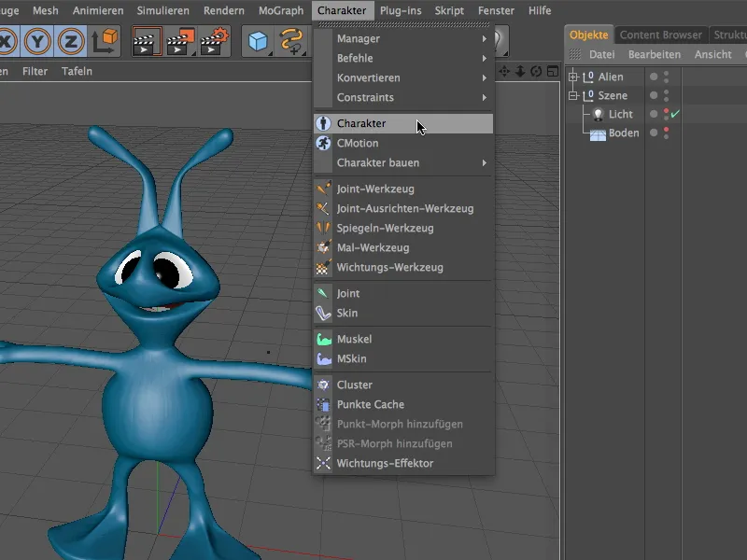
Task: Toggle Alien visibility dots
Action: 667,77
